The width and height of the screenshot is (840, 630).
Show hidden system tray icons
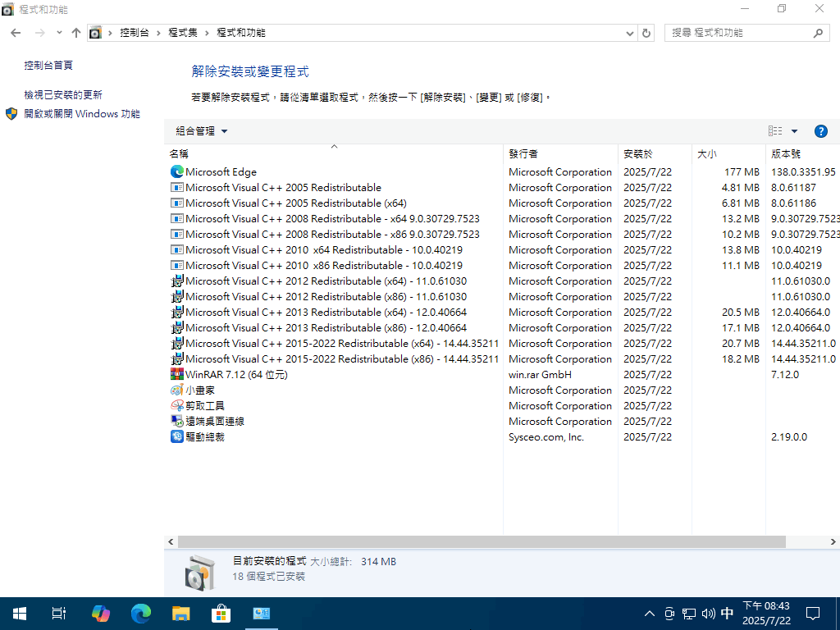[650, 614]
